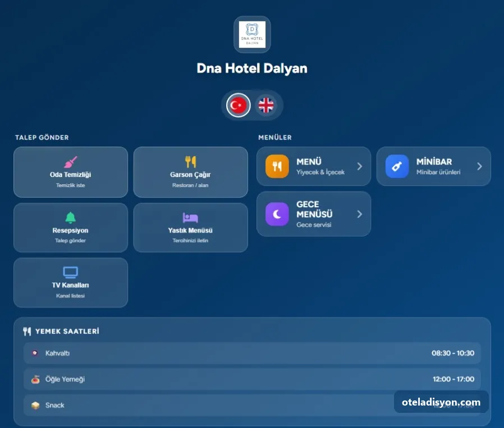
Task: Expand the MENÜ chevron arrow
Action: pos(360,166)
